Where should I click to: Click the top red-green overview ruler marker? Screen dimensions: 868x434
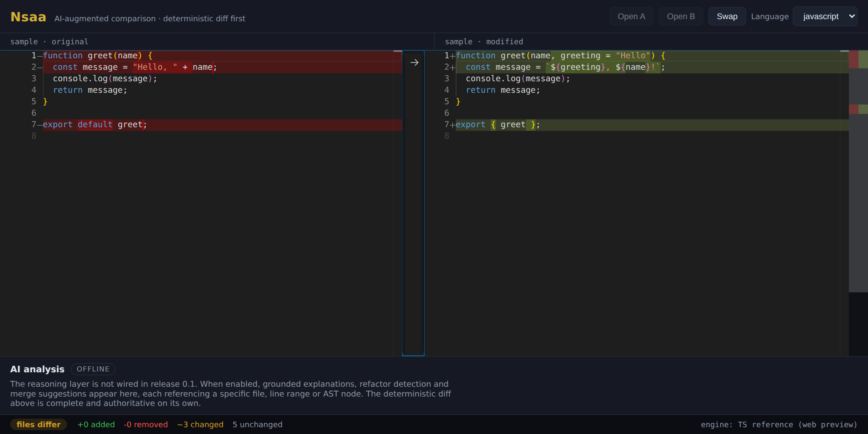[858, 60]
